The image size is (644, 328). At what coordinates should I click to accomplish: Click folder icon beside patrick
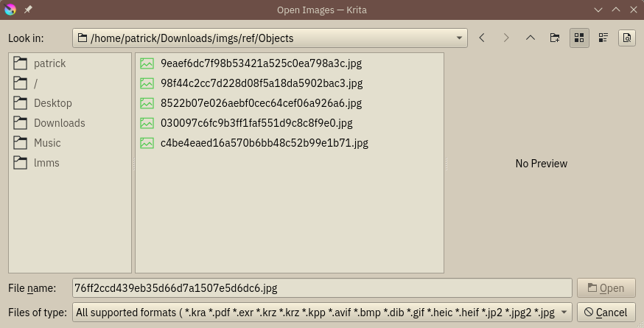point(20,63)
